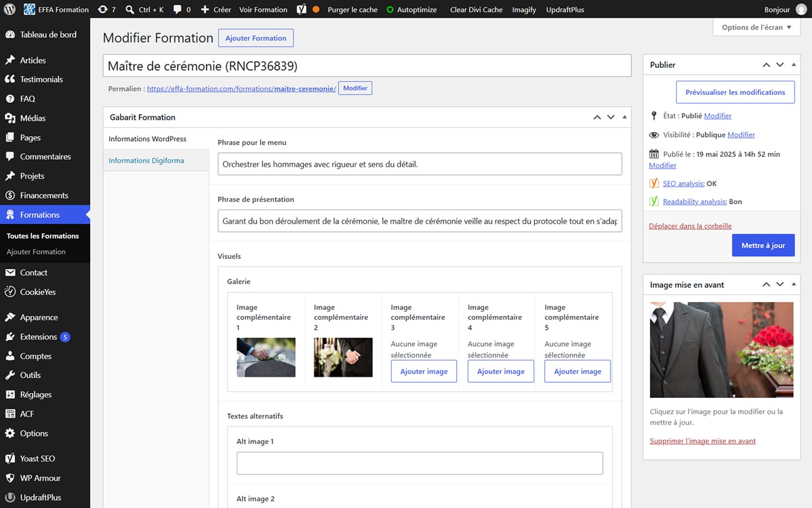Open the Options de l'écran dropdown

pos(756,27)
